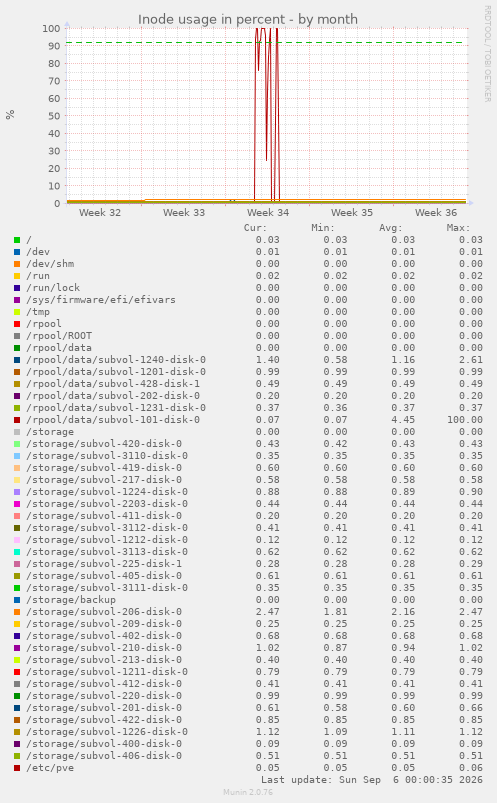Click the /storage/subvol-406-disk-0 legend label
497x803 pixels.
104,755
